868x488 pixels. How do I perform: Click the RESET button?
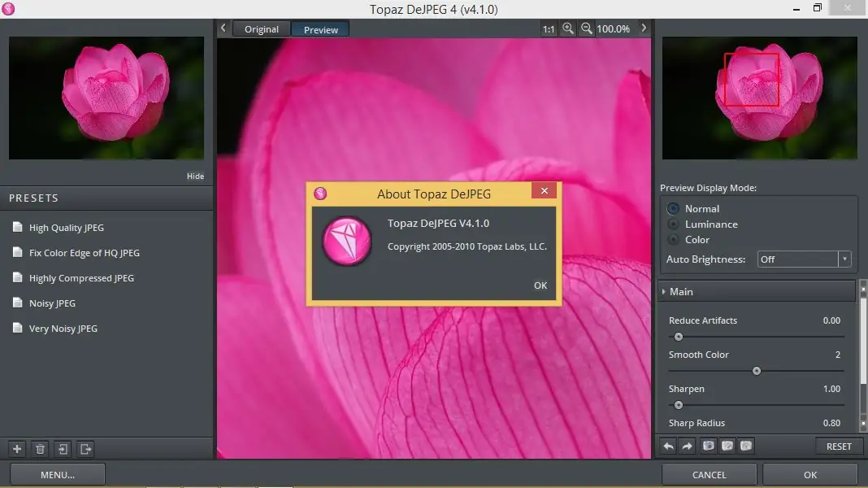click(839, 447)
